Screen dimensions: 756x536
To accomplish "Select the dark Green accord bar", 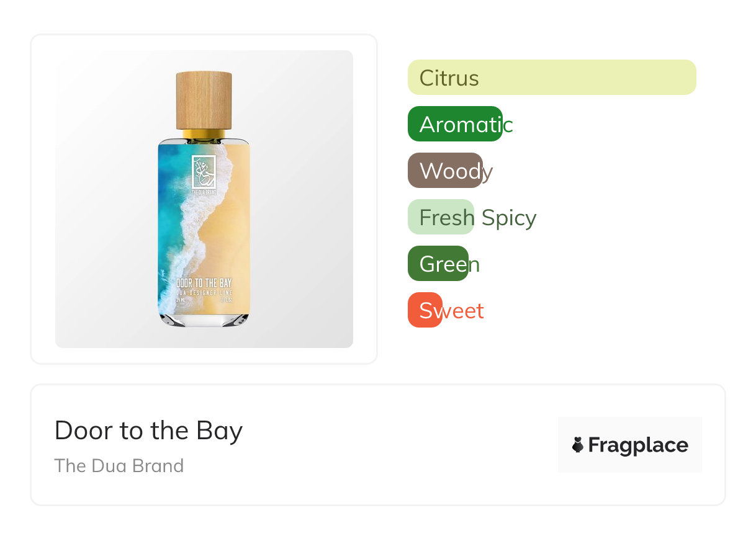I will click(x=438, y=264).
